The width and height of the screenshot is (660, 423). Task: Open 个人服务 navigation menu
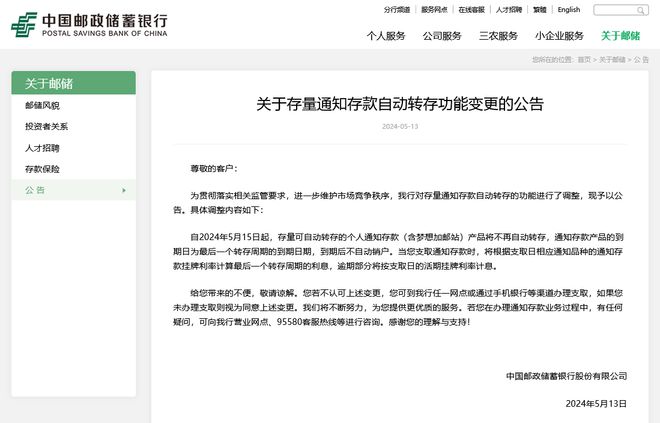pyautogui.click(x=386, y=36)
